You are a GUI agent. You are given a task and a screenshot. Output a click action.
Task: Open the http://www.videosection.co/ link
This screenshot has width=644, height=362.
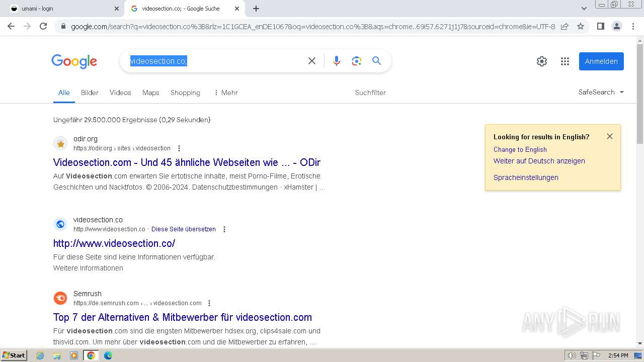click(114, 243)
